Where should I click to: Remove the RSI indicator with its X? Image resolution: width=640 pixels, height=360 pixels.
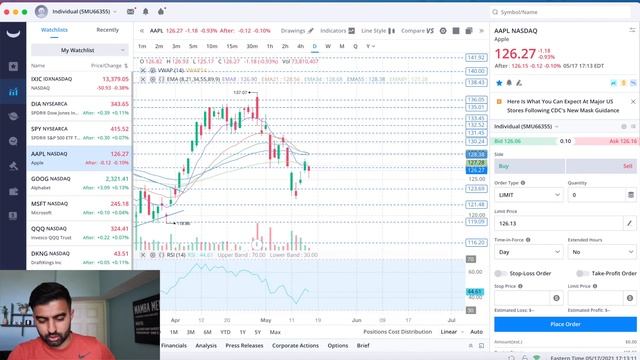point(143,255)
